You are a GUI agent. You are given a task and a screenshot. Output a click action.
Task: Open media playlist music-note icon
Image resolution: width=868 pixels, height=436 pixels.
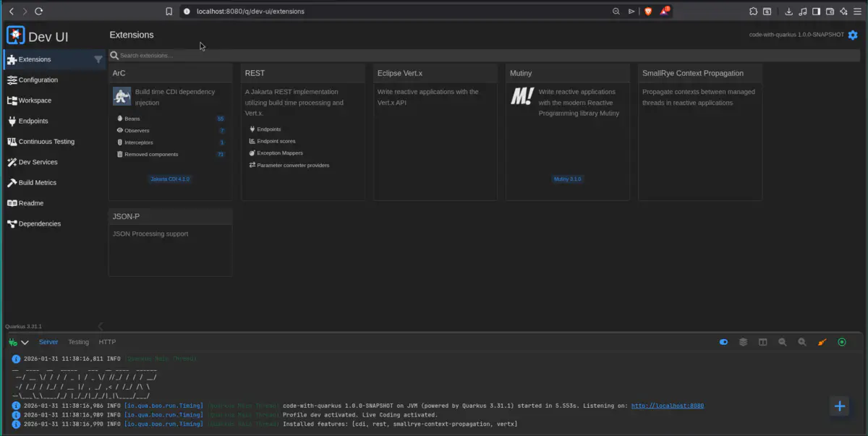[x=803, y=12]
